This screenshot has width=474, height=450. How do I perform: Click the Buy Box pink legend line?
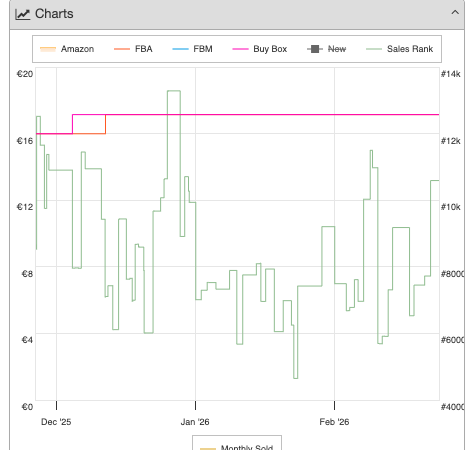tap(240, 49)
